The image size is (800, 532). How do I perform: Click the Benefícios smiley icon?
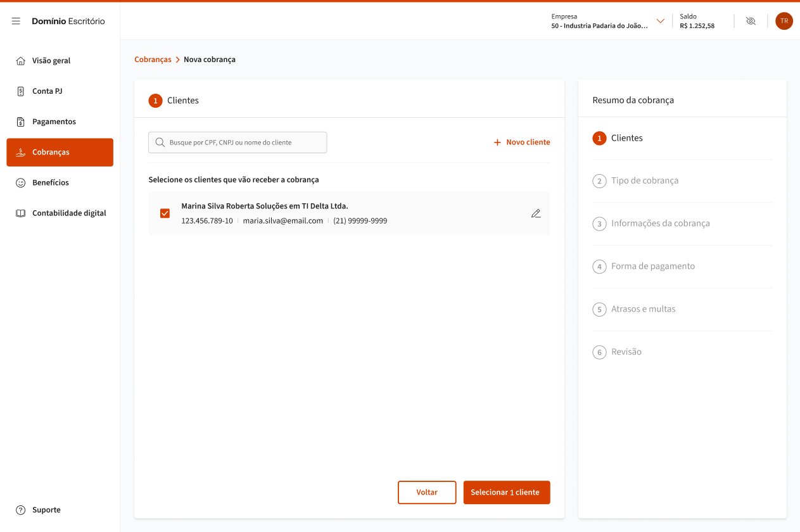coord(20,182)
